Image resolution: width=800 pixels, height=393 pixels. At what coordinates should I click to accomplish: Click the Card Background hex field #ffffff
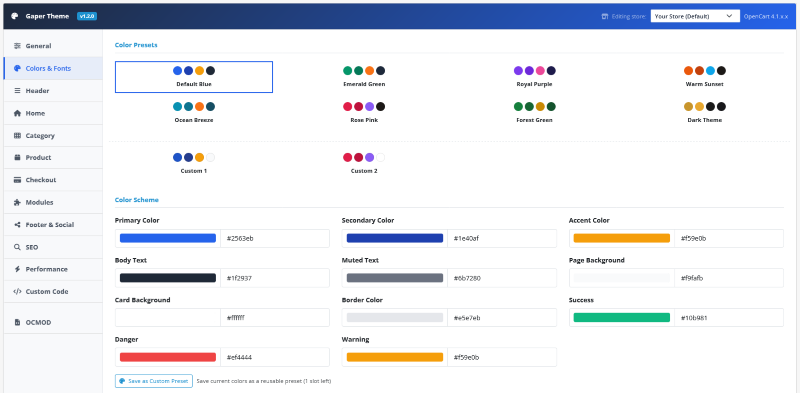(x=275, y=317)
